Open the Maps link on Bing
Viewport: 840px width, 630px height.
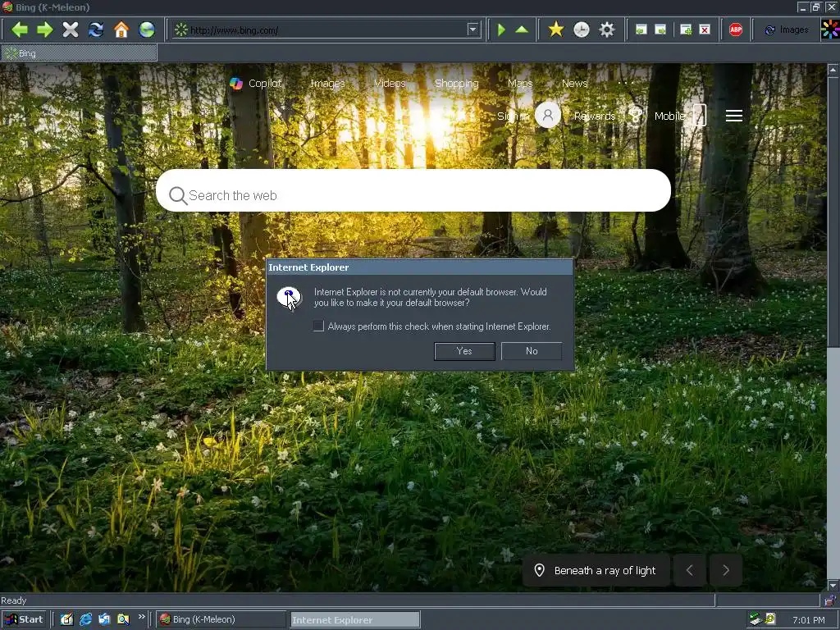[x=520, y=84]
